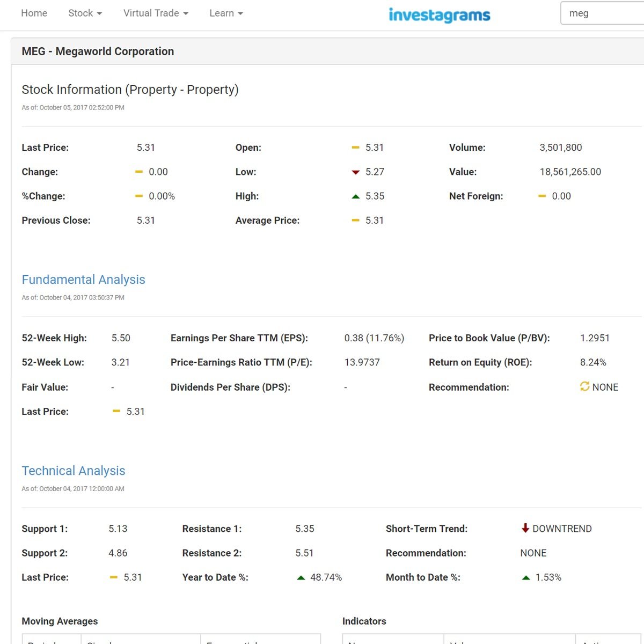This screenshot has height=644, width=644.
Task: Select the Support 2 value 4.86
Action: (x=118, y=553)
